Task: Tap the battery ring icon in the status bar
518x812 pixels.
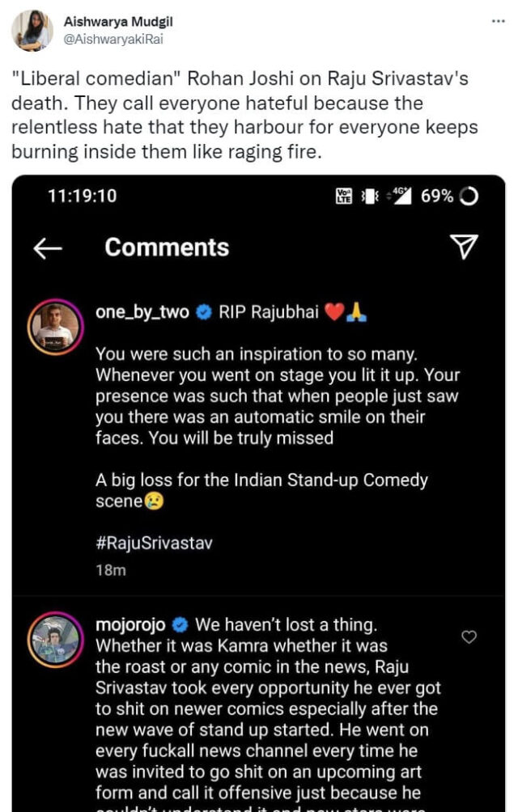Action: (469, 197)
